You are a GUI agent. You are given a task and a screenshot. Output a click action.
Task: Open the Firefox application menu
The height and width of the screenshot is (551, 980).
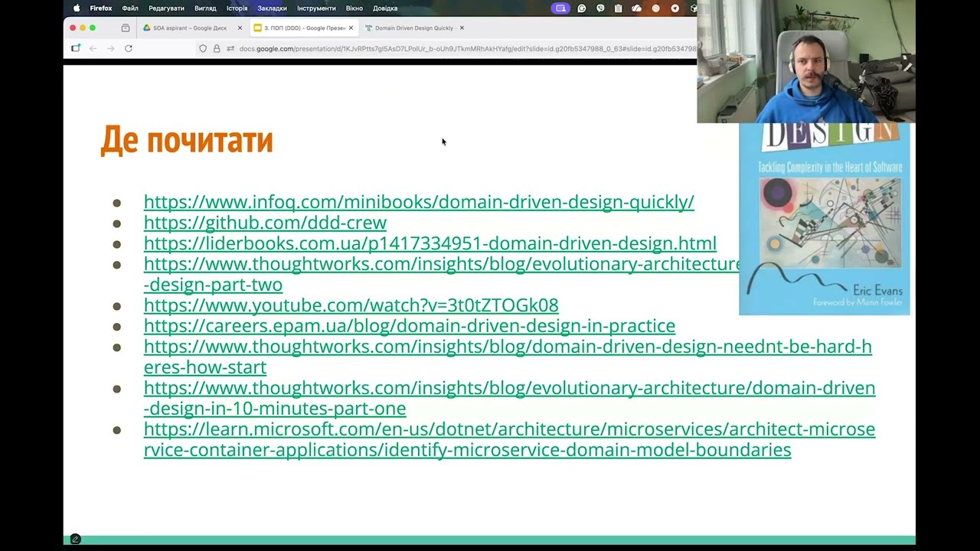click(101, 8)
